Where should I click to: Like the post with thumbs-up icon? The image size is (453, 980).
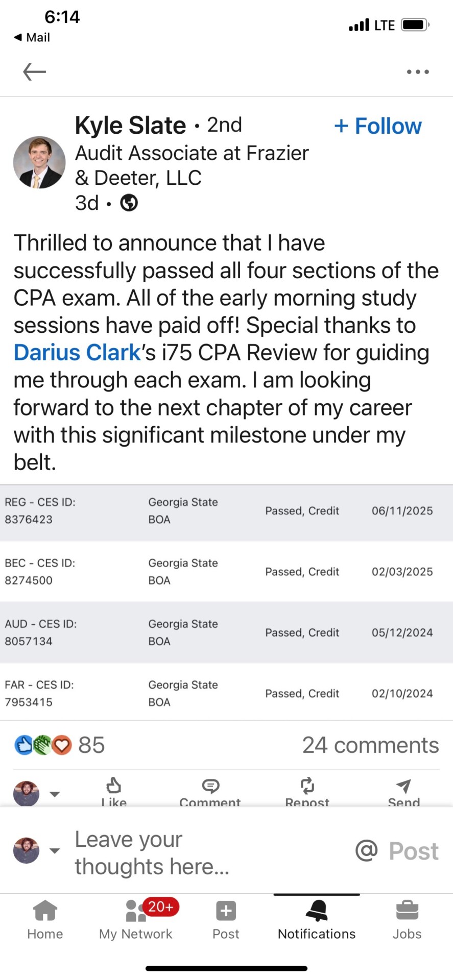(113, 787)
